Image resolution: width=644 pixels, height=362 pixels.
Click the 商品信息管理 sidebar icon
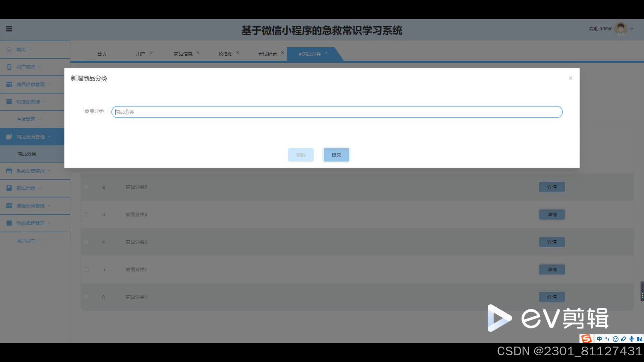point(9,84)
